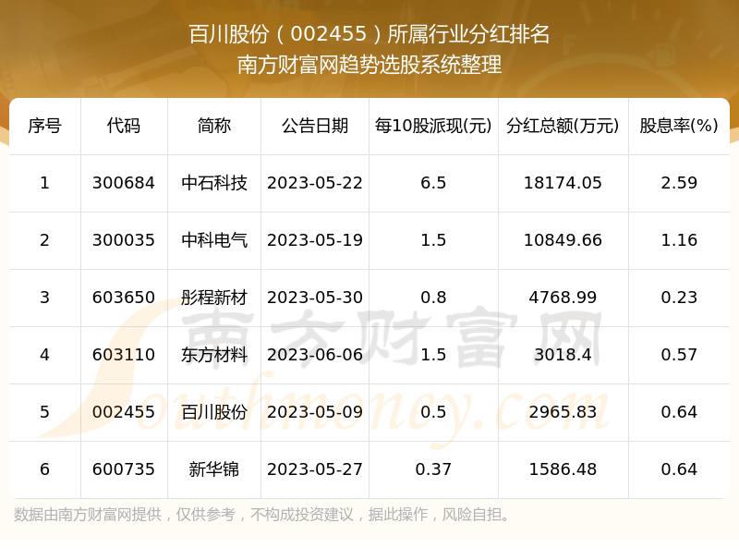Click the name 新华锦
Image resolution: width=739 pixels, height=560 pixels.
214,469
